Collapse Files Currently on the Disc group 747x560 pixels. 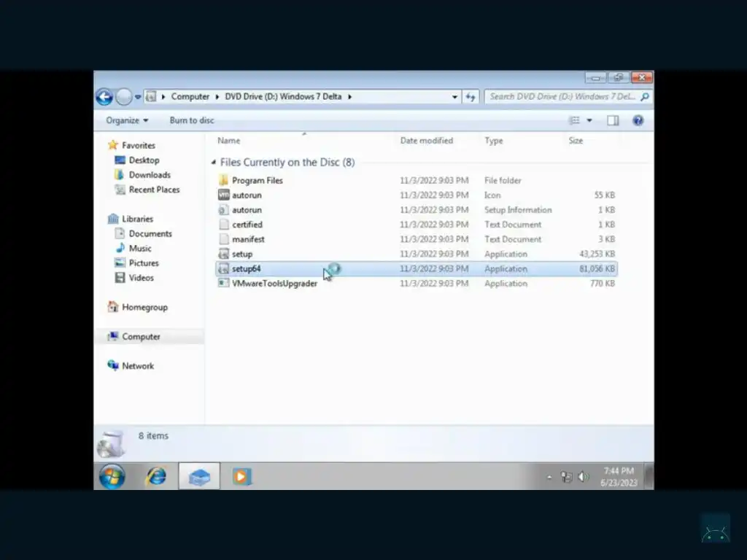pyautogui.click(x=214, y=163)
